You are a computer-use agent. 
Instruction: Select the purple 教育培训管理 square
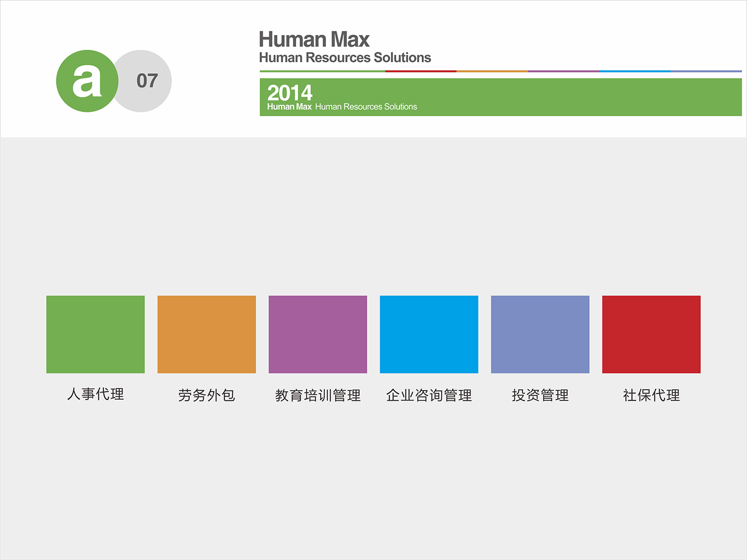[x=318, y=334]
